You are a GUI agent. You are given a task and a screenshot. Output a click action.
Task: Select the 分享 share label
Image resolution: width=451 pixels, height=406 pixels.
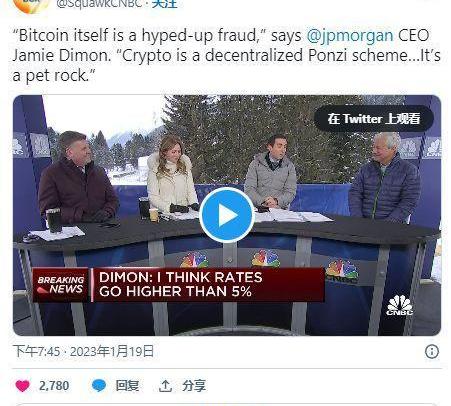[x=194, y=386]
